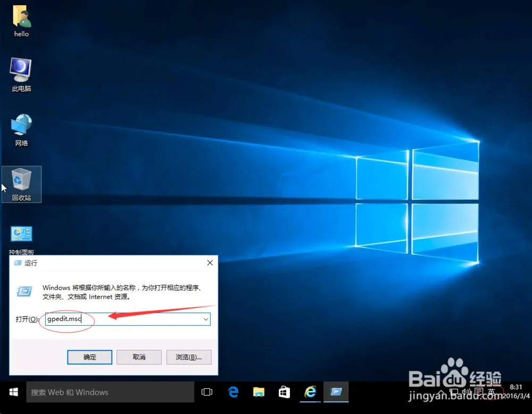The image size is (532, 414).
Task: Click the Task View icon
Action: (207, 392)
